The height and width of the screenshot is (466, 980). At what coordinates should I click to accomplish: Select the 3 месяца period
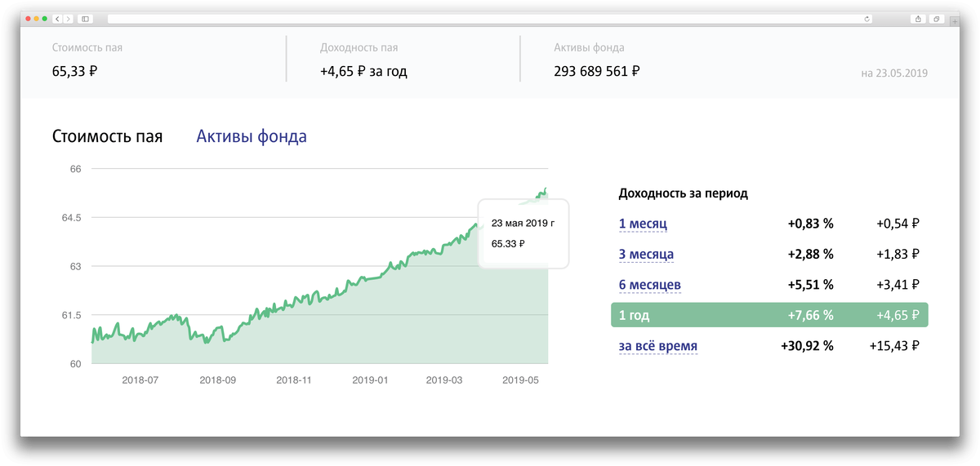[x=646, y=254]
